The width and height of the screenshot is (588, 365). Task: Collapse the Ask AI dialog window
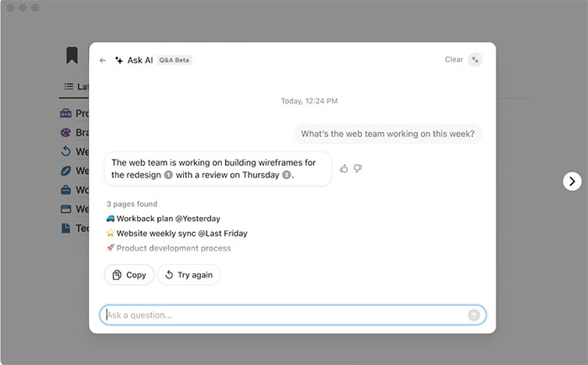[x=475, y=60]
